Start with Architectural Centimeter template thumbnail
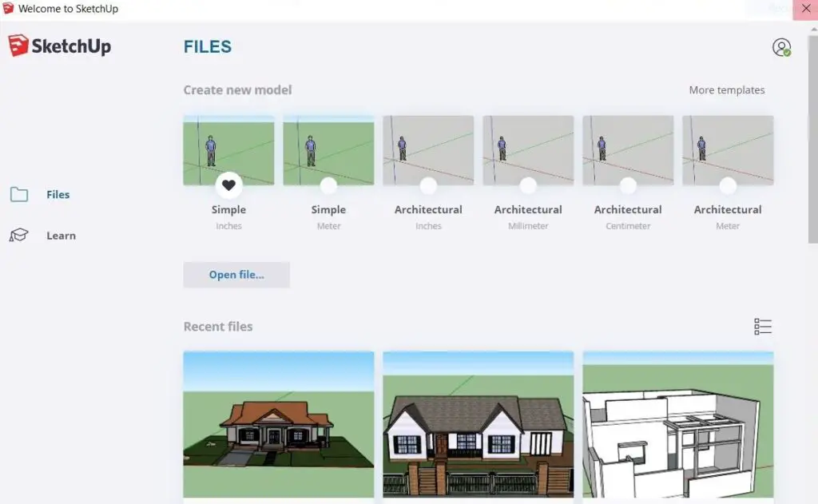The image size is (818, 504). (x=628, y=150)
